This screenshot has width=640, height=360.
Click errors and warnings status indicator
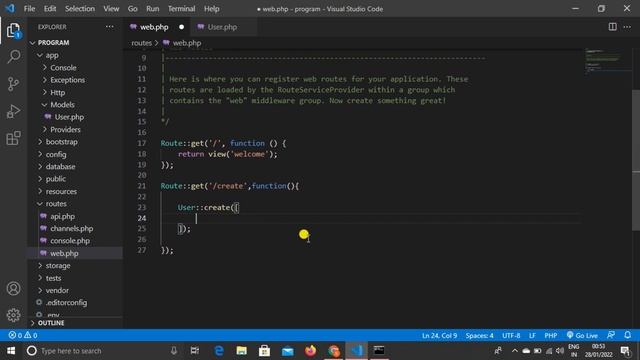pos(23,335)
